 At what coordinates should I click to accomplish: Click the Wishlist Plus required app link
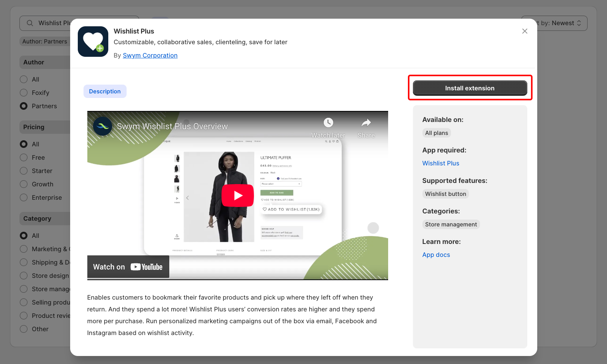(440, 163)
